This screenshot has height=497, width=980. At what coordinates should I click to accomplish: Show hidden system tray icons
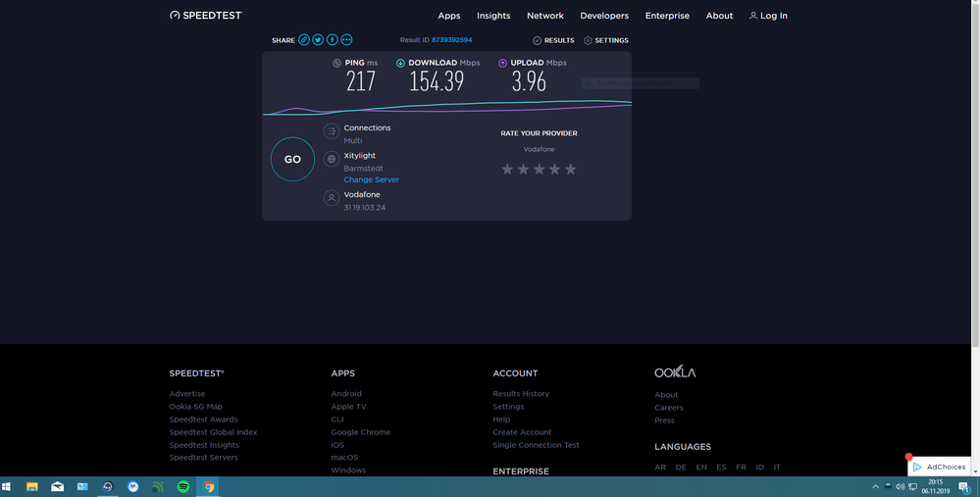point(876,486)
